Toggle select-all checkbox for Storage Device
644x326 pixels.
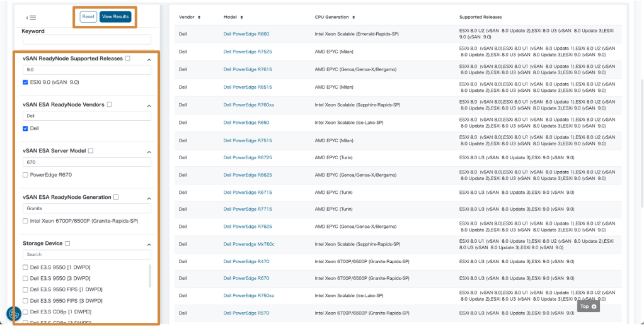pyautogui.click(x=67, y=243)
